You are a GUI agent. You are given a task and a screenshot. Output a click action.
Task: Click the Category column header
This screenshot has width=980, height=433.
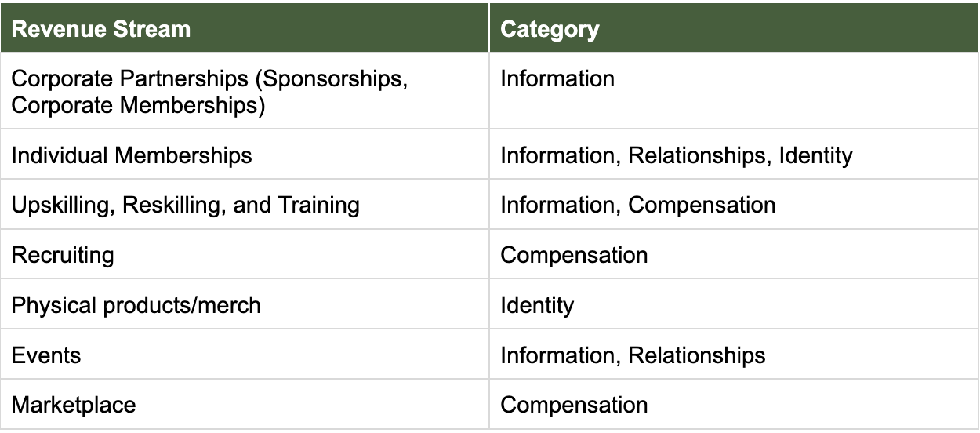(550, 30)
